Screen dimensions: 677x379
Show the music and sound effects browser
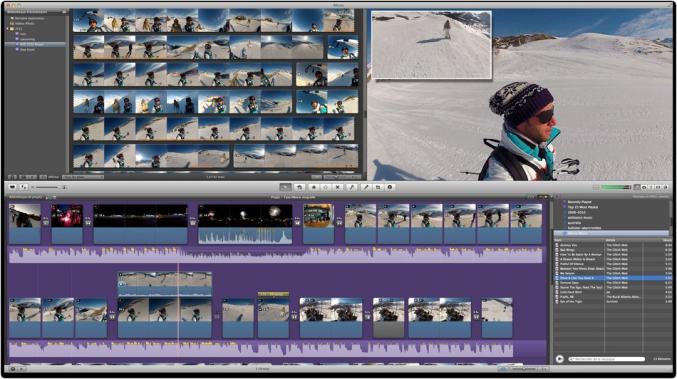(637, 187)
